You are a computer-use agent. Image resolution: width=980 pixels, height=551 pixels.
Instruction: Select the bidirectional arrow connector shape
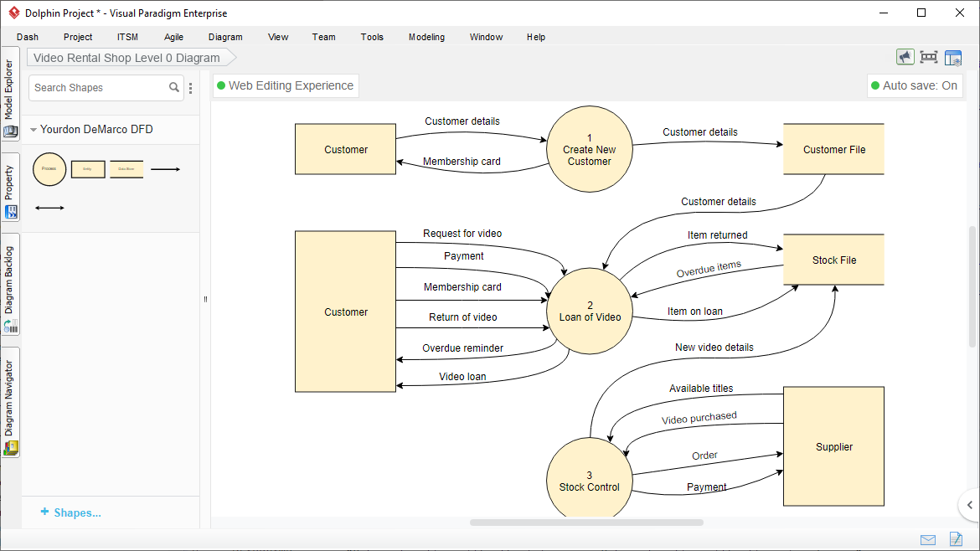(x=49, y=208)
